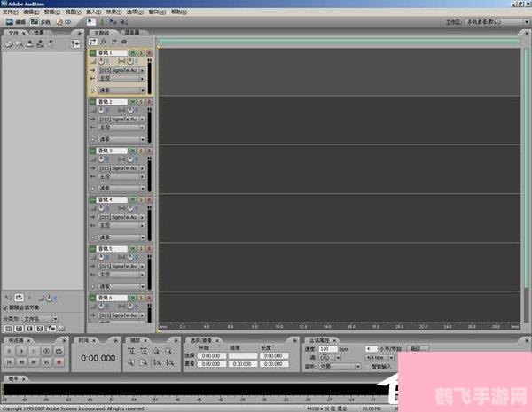Open Track 1 automation Read (读取) dropdown
This screenshot has width=532, height=412.
(x=121, y=90)
